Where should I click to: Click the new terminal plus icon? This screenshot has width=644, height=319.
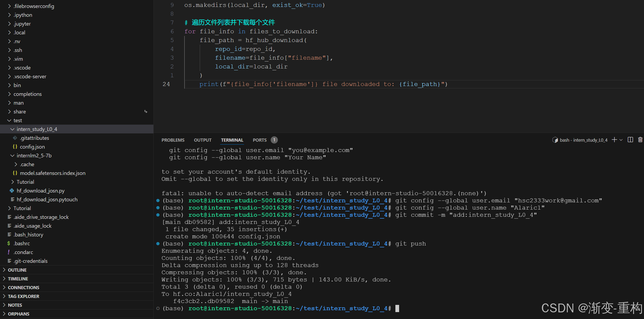tap(614, 140)
